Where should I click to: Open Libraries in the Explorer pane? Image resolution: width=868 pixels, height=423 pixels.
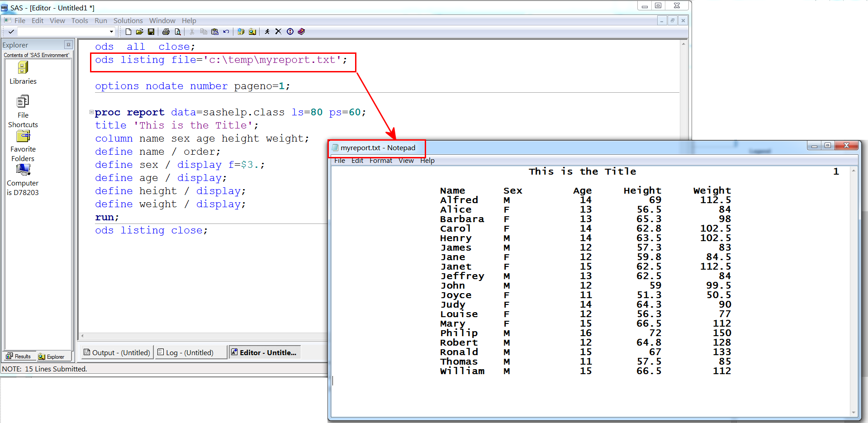pyautogui.click(x=23, y=69)
